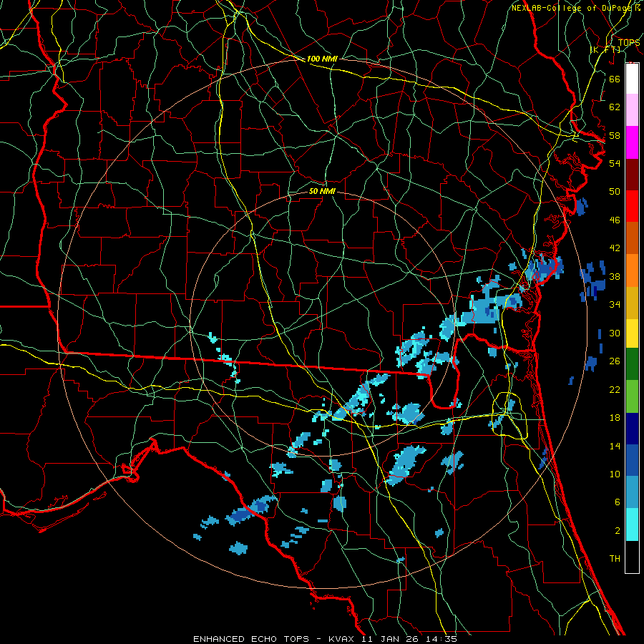Click the '50' legend scale value
Viewport: 644px width, 644px height.
pyautogui.click(x=615, y=192)
